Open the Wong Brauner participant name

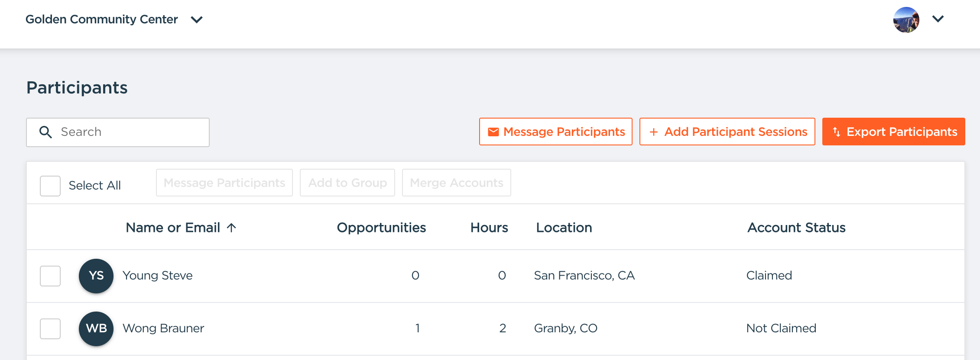click(x=163, y=328)
